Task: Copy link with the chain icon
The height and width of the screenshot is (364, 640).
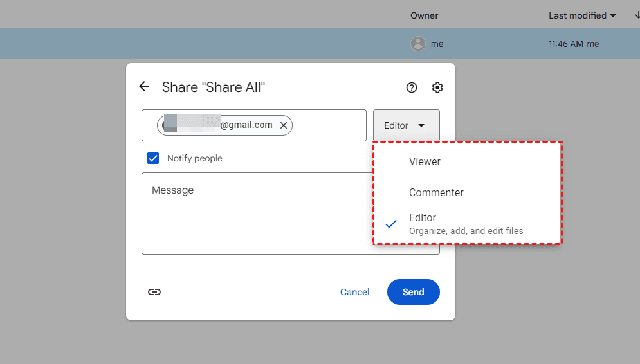Action: (x=154, y=292)
